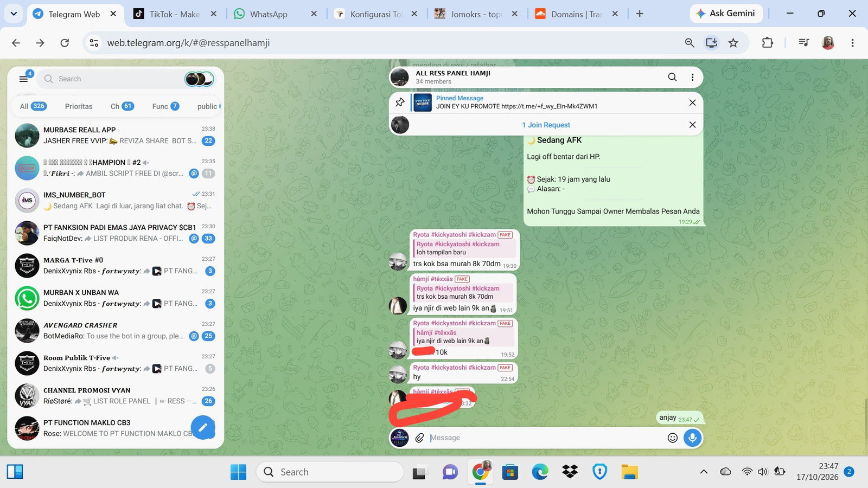Click the compose new message pencil button

(203, 427)
